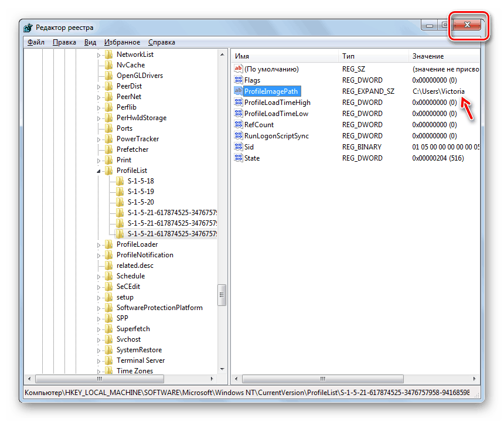This screenshot has width=504, height=422.
Task: Click the ProfileImagePath string value icon
Action: (239, 91)
